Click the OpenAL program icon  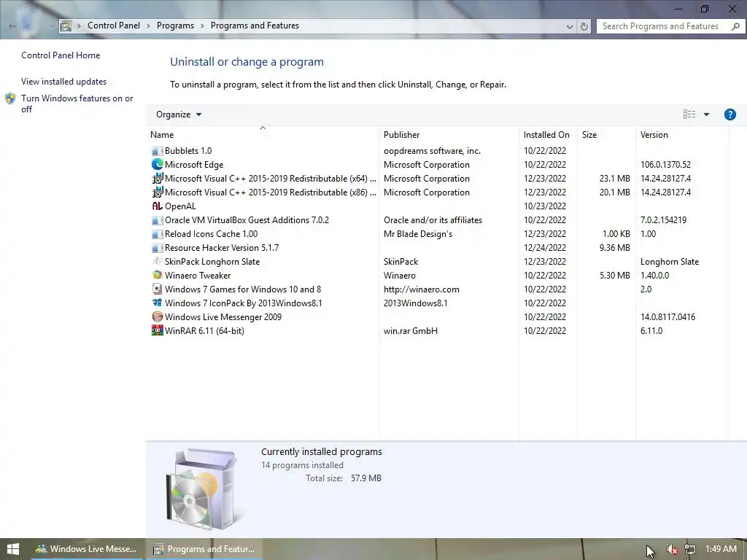coord(158,206)
